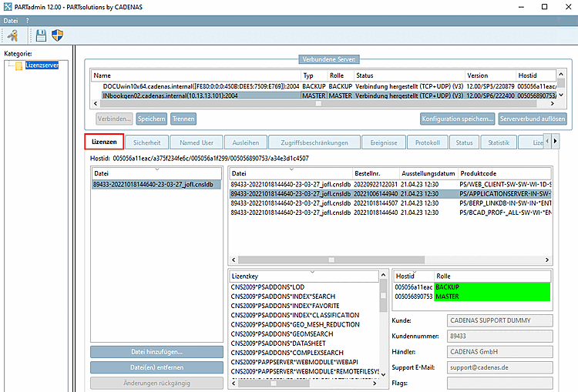Click the Status column header in server table

(x=408, y=75)
